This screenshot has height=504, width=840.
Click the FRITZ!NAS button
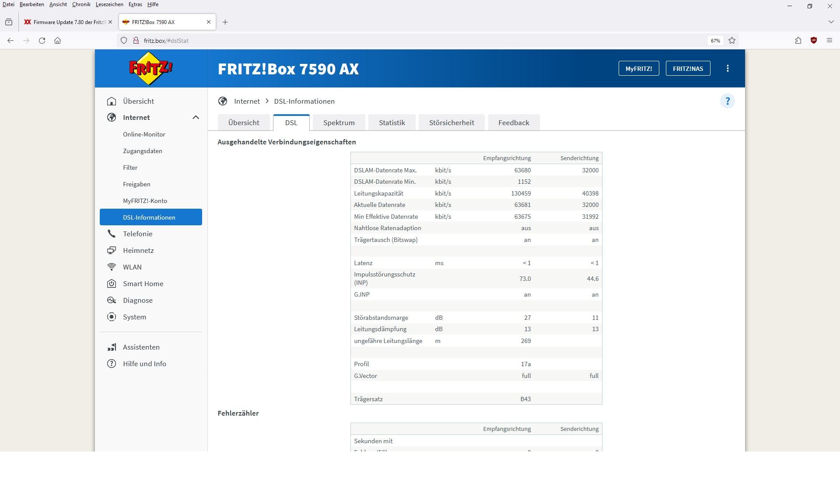(688, 68)
